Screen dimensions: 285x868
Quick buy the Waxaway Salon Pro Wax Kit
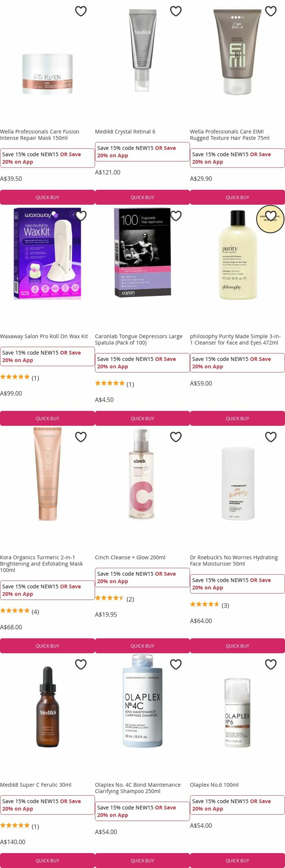[x=47, y=418]
